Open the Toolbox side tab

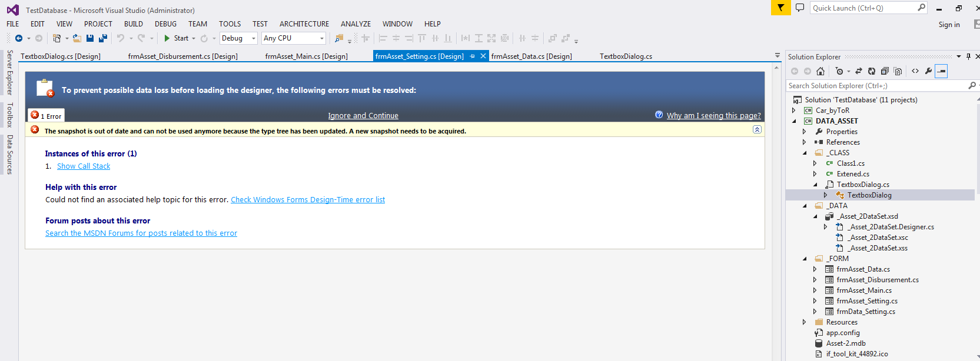(x=9, y=115)
